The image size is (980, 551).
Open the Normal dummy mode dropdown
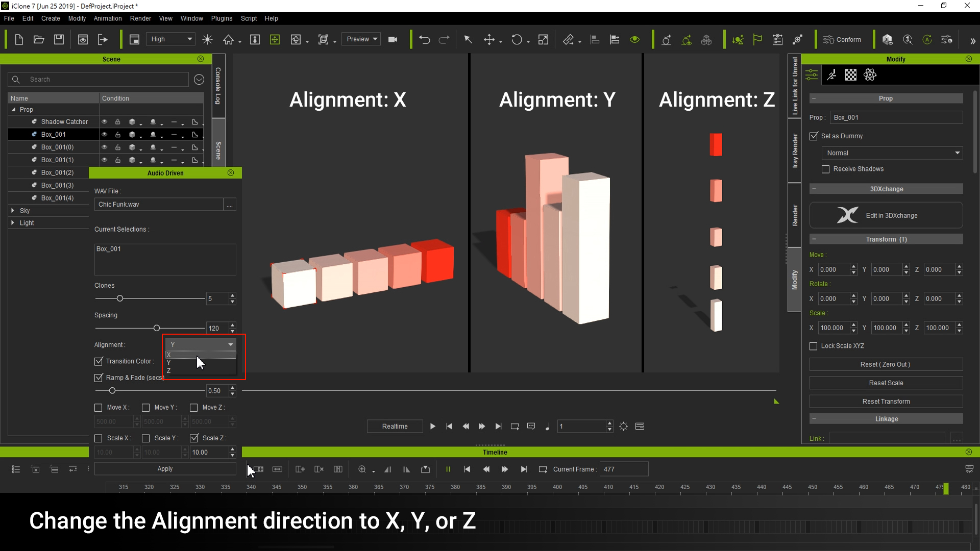tap(892, 153)
